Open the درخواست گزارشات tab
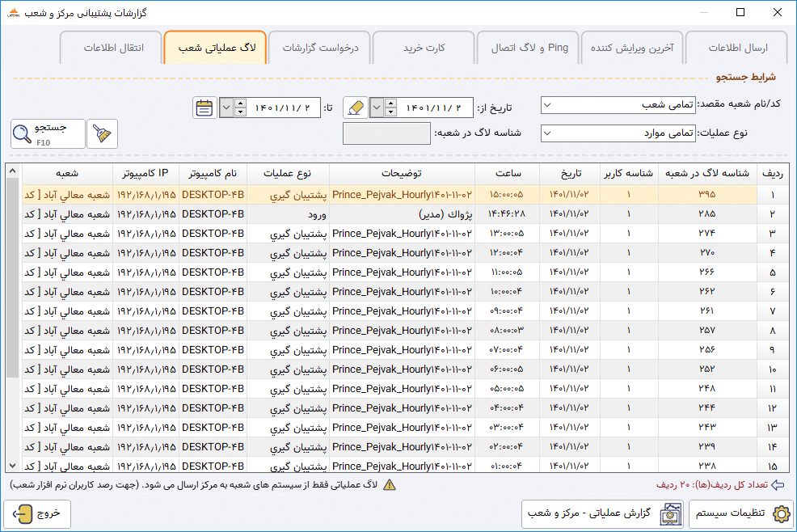The width and height of the screenshot is (797, 532). coord(320,48)
